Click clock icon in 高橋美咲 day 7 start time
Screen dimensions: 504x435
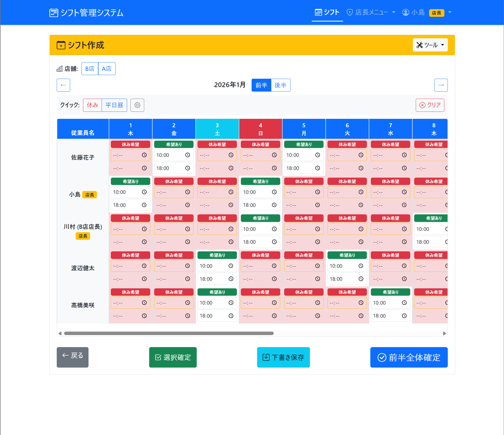[x=404, y=303]
